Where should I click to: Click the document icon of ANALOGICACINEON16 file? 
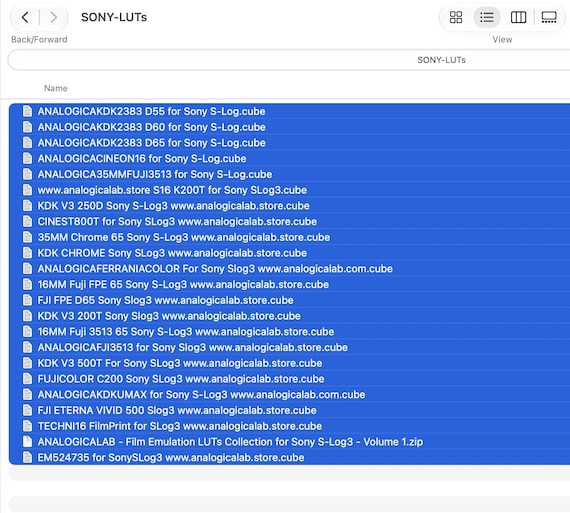(27, 158)
